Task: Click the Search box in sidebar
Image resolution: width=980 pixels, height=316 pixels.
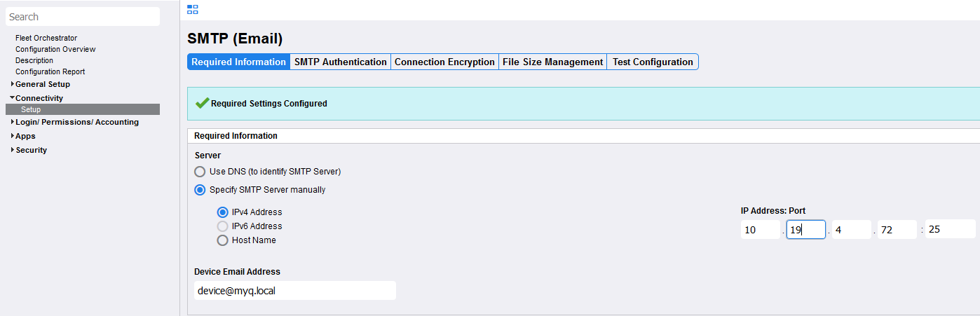Action: pyautogui.click(x=83, y=17)
